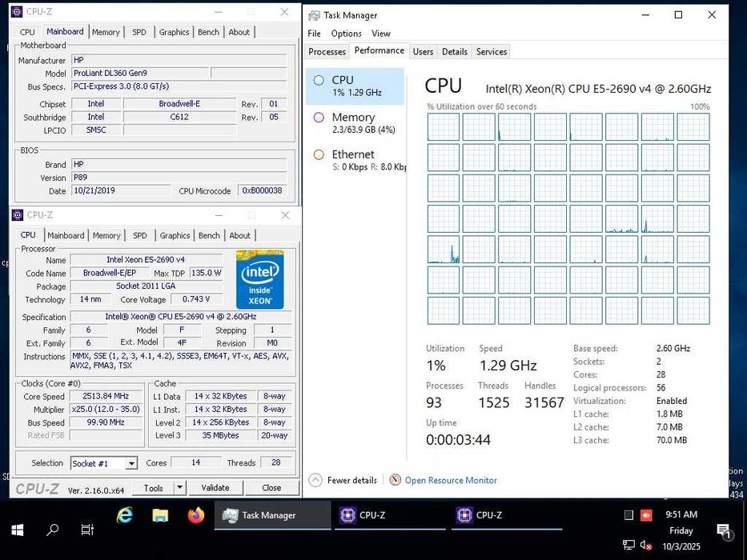The height and width of the screenshot is (560, 747).
Task: Open Bench tab in lower CPU-Z window
Action: (x=209, y=235)
